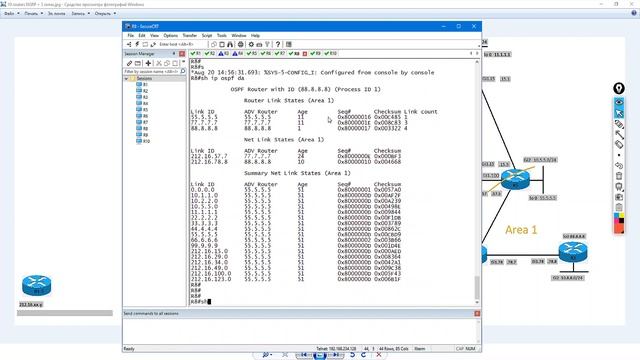Add a new session with the plus icon
The width and height of the screenshot is (640, 360).
point(148,63)
